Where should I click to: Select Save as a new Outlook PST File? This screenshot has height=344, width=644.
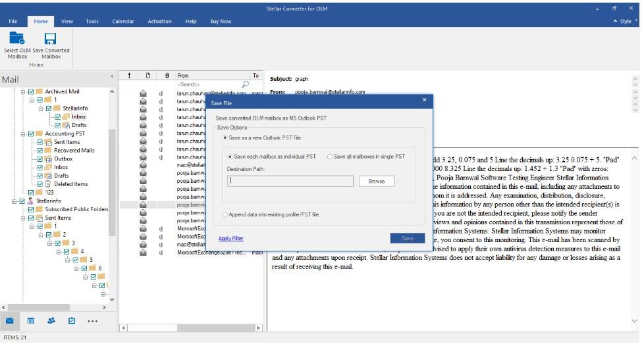(x=225, y=137)
